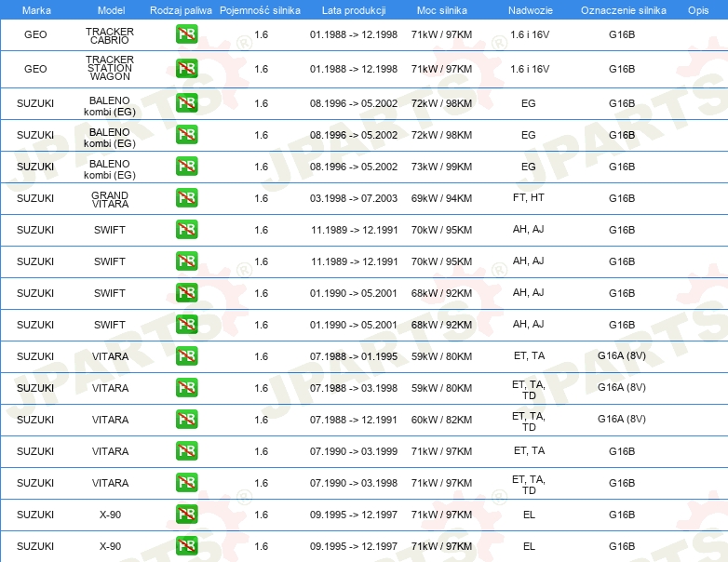The height and width of the screenshot is (562, 728).
Task: Click 1.6 i 16V in TRACKER CABRIO row
Action: (530, 34)
